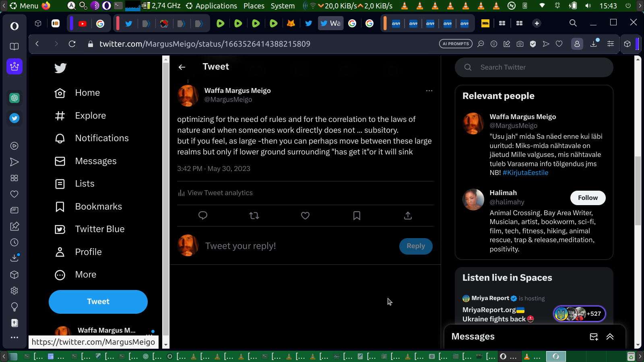Image resolution: width=644 pixels, height=362 pixels.
Task: Open browser profile account icon
Action: pyautogui.click(x=577, y=44)
